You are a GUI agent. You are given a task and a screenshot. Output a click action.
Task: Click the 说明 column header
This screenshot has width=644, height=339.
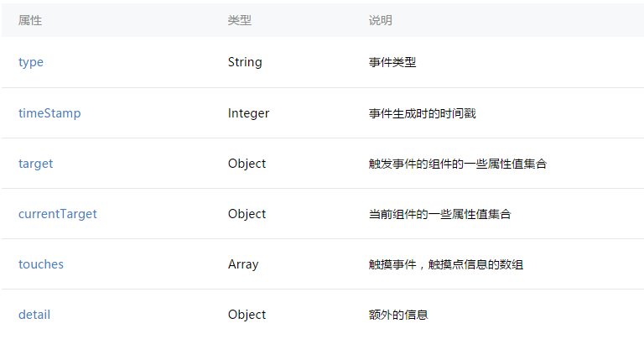pyautogui.click(x=380, y=20)
